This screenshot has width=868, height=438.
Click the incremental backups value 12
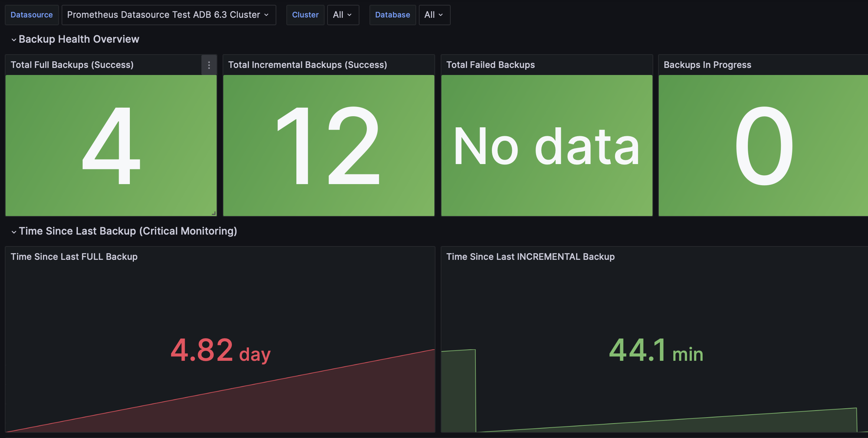(329, 146)
